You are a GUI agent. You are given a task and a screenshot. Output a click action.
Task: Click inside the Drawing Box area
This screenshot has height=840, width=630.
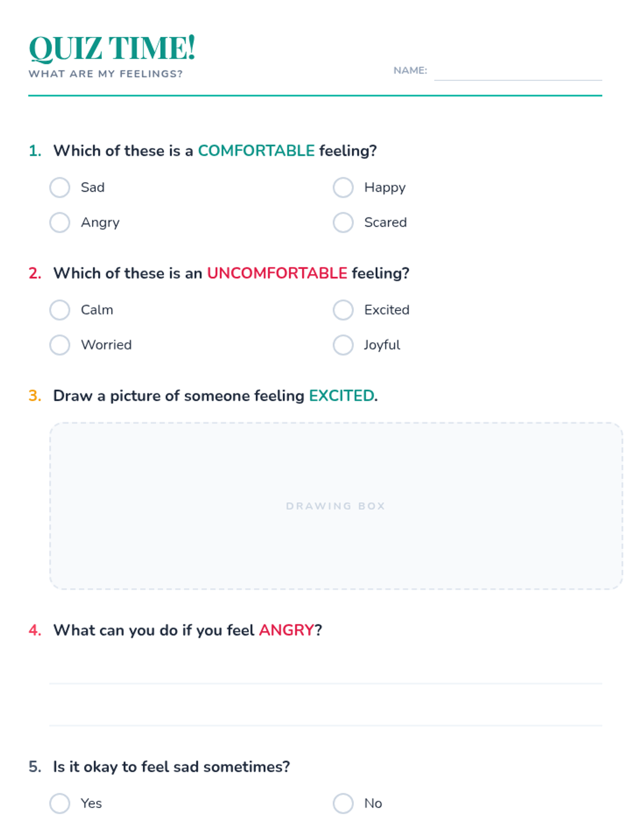click(336, 506)
